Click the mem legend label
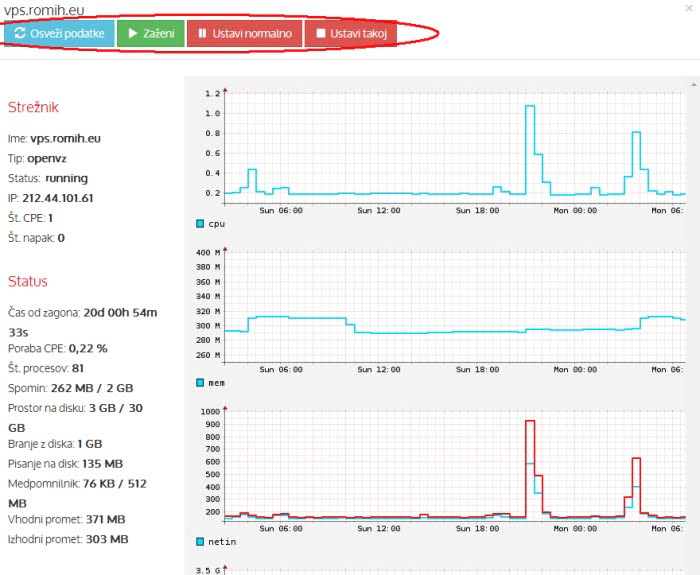Image resolution: width=700 pixels, height=575 pixels. 217,383
